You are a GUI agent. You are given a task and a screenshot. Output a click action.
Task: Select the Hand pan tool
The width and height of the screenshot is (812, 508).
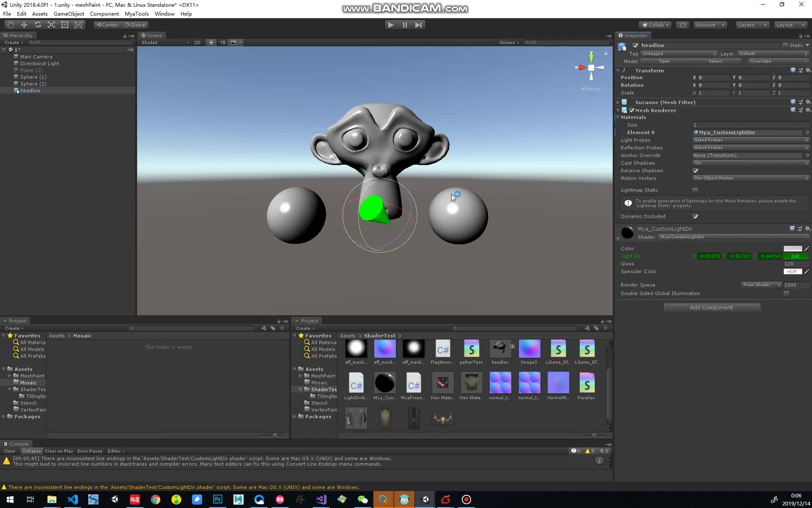tap(10, 25)
